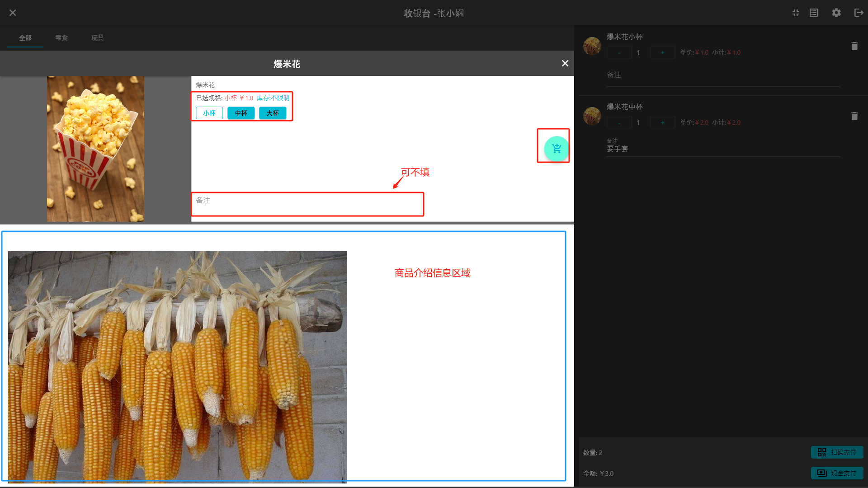Close the 爆米花 product dialog
868x488 pixels.
click(x=565, y=64)
